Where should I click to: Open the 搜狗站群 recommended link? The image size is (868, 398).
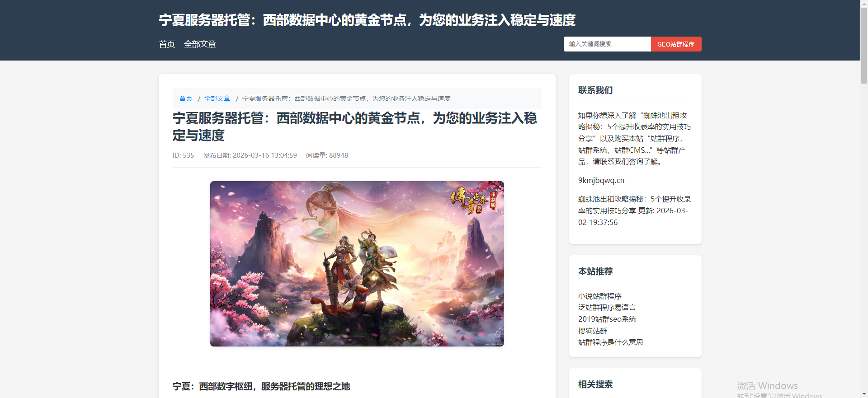tap(593, 331)
